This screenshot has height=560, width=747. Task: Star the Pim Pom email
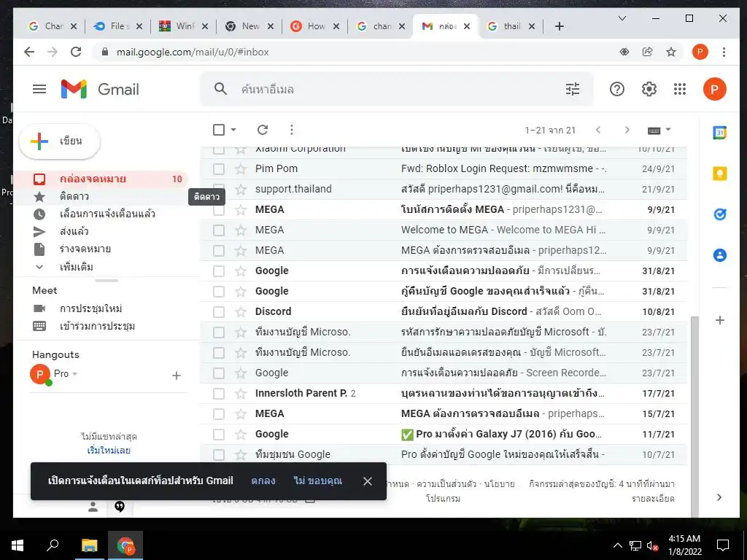(x=241, y=168)
